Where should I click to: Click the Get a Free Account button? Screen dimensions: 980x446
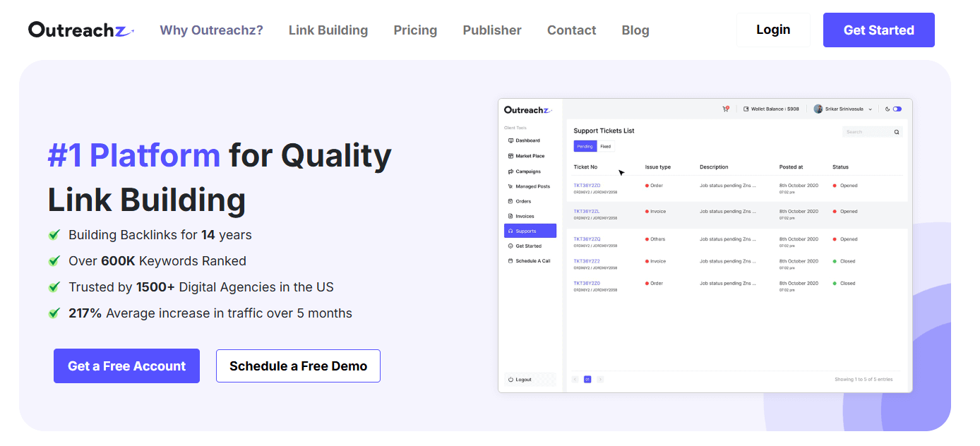126,366
